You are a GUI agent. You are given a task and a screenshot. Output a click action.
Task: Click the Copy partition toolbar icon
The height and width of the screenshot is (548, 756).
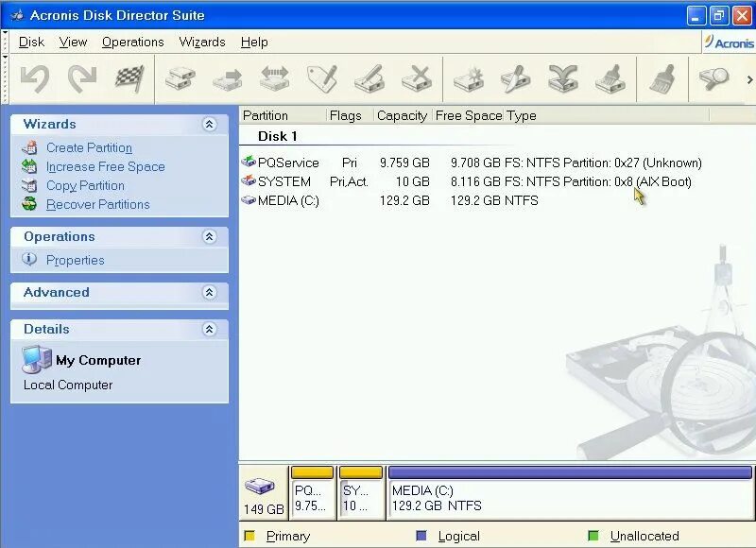[180, 78]
